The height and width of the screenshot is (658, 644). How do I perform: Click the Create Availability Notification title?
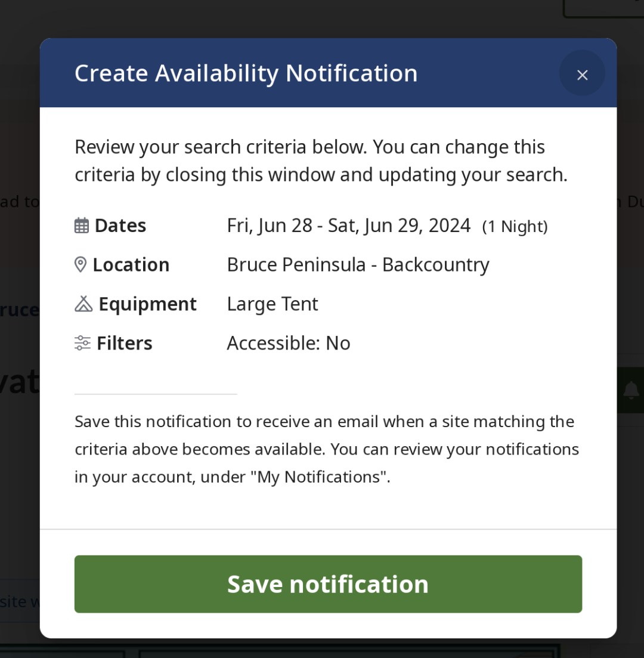246,73
